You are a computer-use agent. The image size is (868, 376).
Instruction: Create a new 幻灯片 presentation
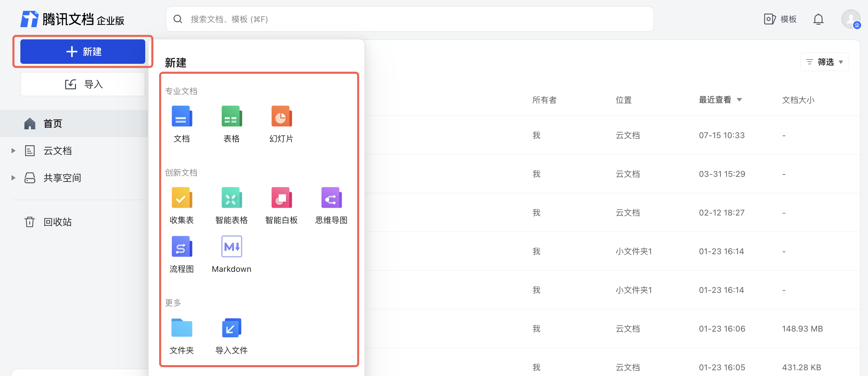coord(281,116)
